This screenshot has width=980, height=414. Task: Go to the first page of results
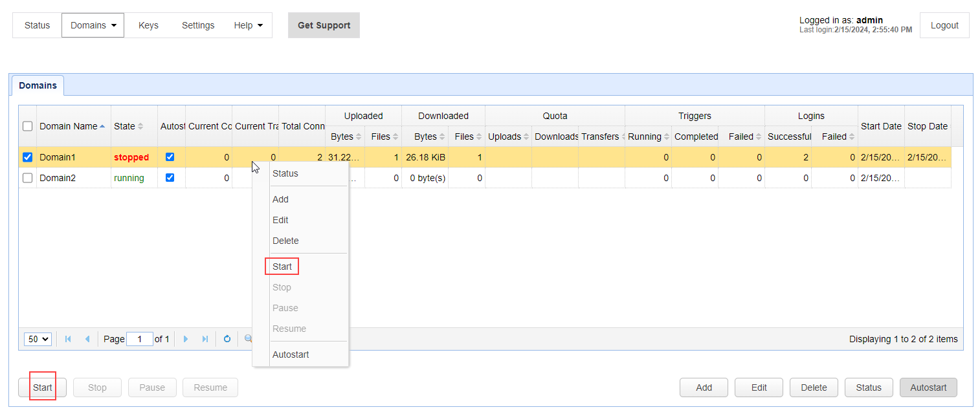(68, 339)
